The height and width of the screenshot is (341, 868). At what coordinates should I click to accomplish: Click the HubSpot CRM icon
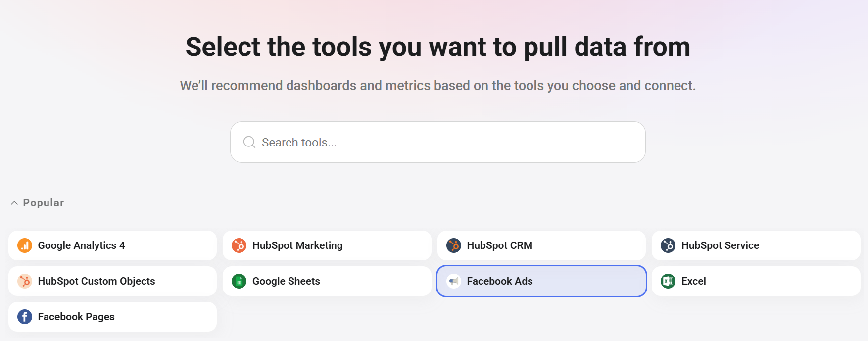point(454,245)
